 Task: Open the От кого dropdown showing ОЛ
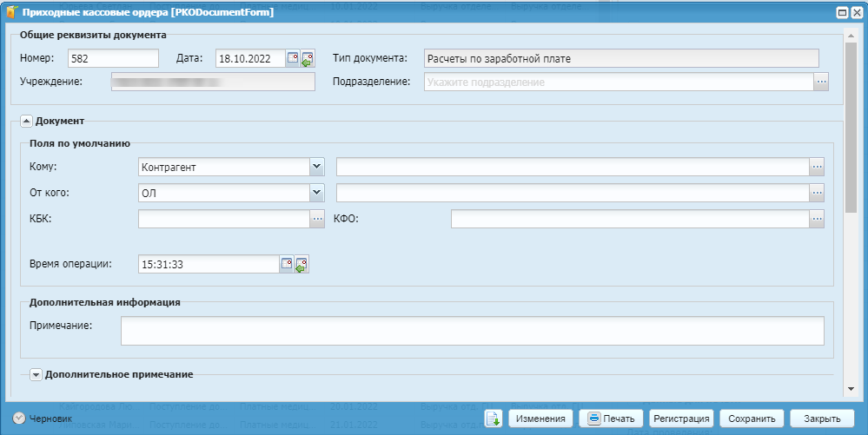[x=316, y=193]
